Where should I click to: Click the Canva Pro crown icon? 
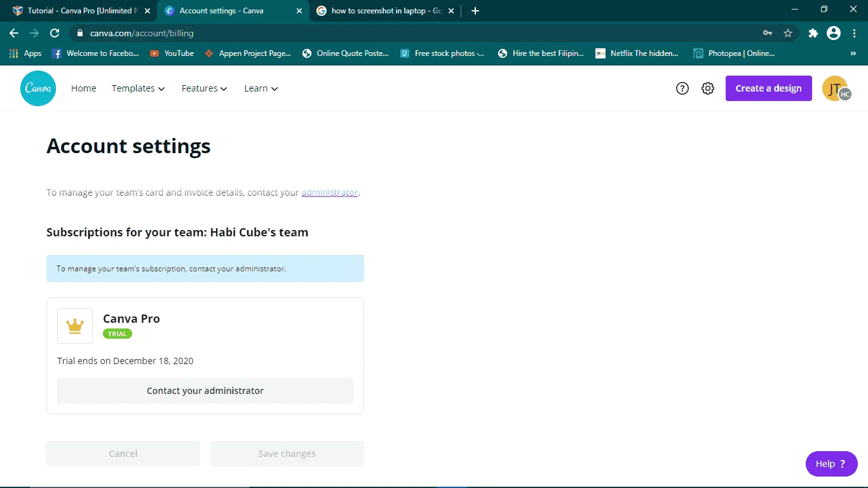(x=75, y=326)
